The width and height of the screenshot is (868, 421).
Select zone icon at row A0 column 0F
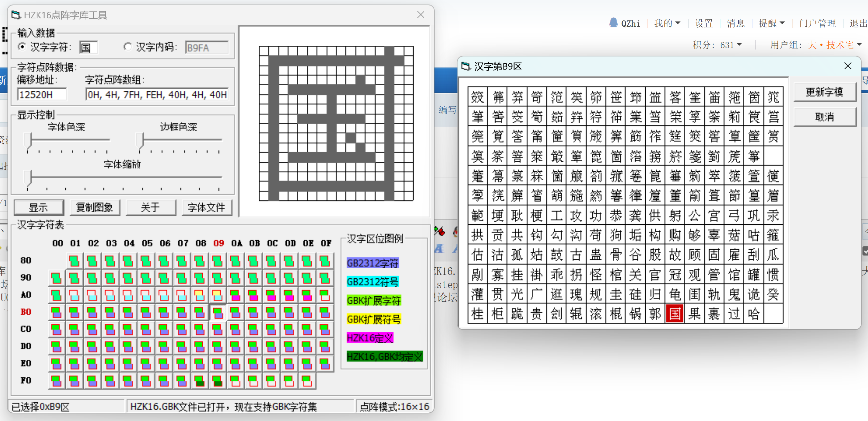[325, 295]
